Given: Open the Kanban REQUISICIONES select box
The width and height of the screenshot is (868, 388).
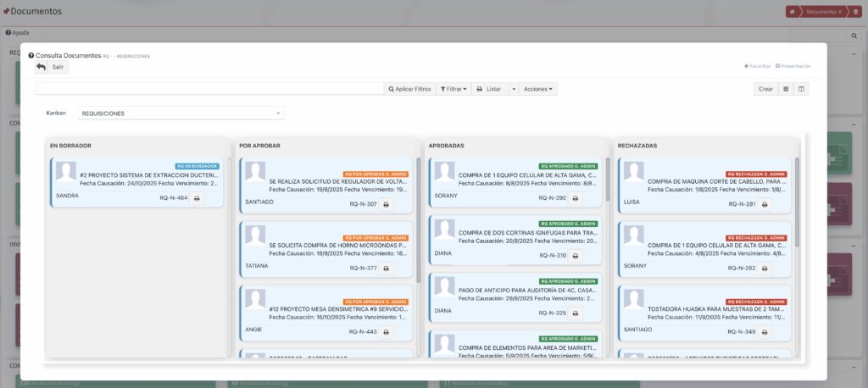Looking at the screenshot, I should (x=181, y=113).
